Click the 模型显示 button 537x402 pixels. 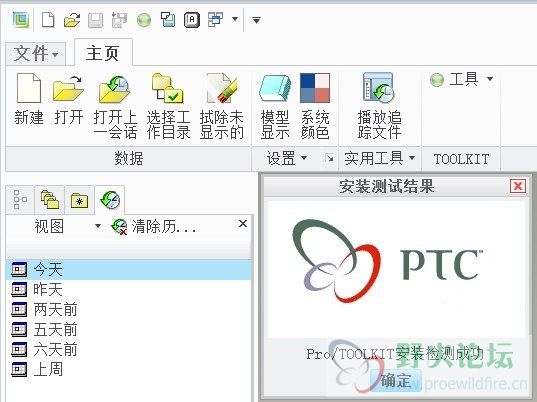coord(275,106)
